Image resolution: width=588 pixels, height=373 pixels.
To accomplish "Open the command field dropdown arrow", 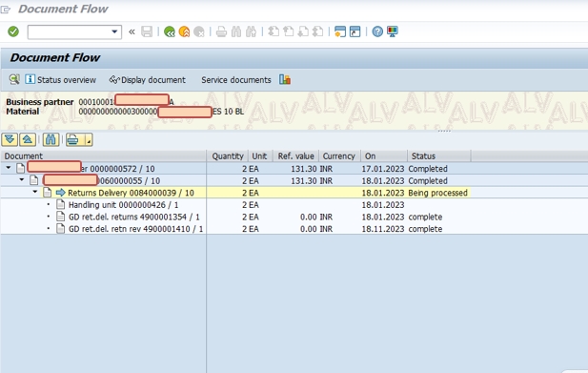I will pyautogui.click(x=114, y=31).
